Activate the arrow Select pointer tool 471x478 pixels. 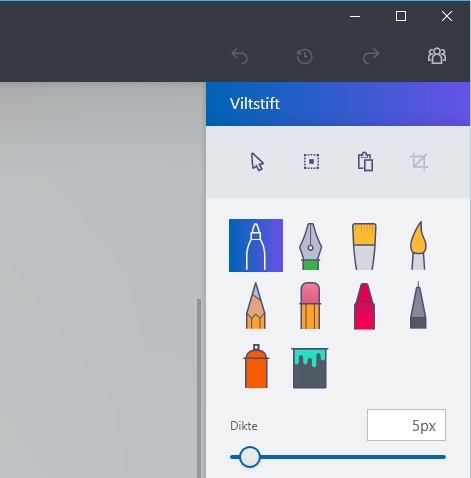(x=257, y=162)
